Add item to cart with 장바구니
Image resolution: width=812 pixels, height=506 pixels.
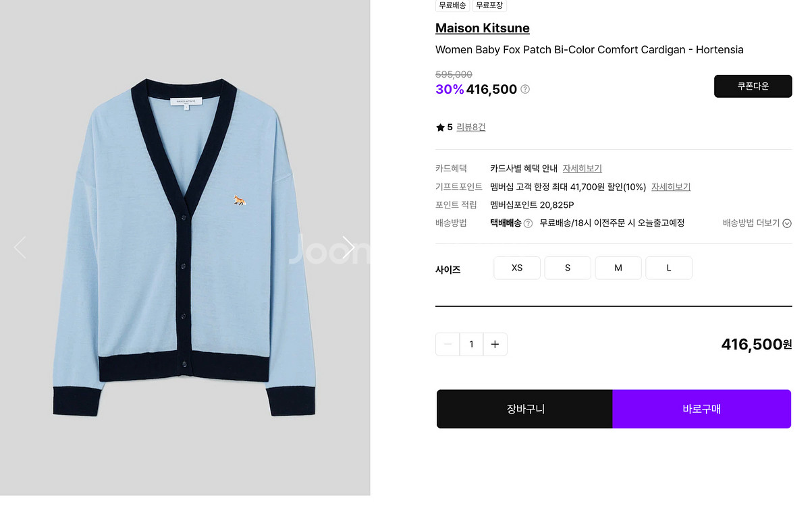click(525, 409)
